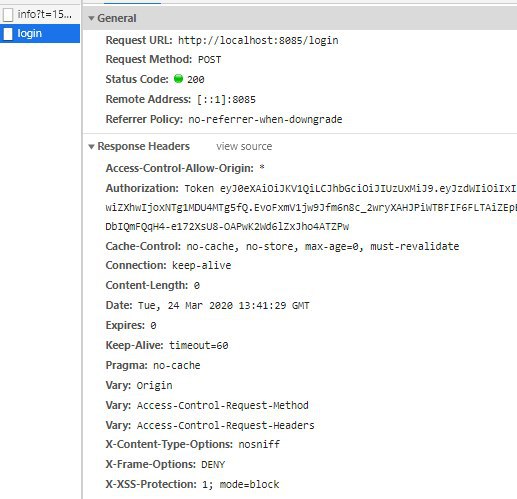Click the green status code indicator

coord(179,79)
